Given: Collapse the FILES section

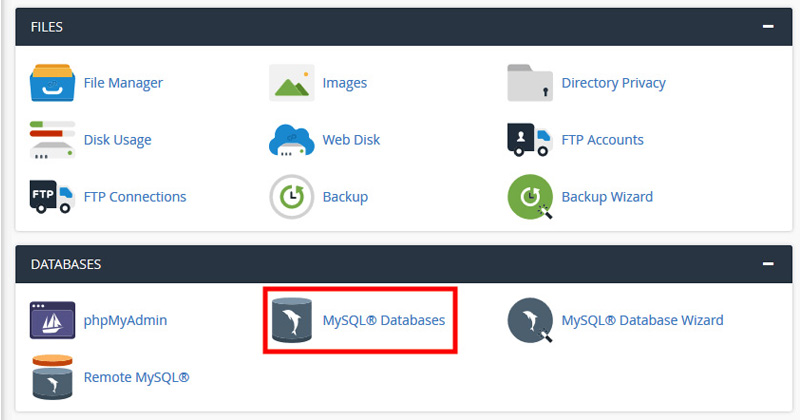Looking at the screenshot, I should coord(768,27).
